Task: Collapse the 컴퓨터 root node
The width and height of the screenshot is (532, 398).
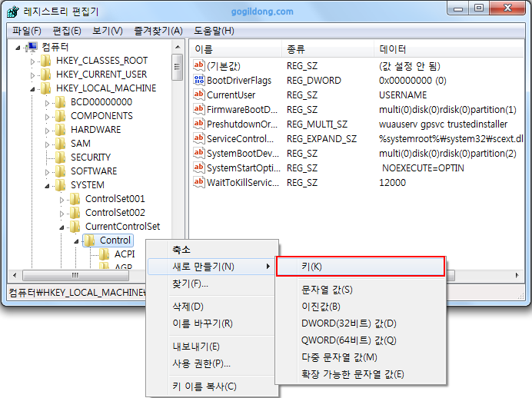Action: point(18,48)
